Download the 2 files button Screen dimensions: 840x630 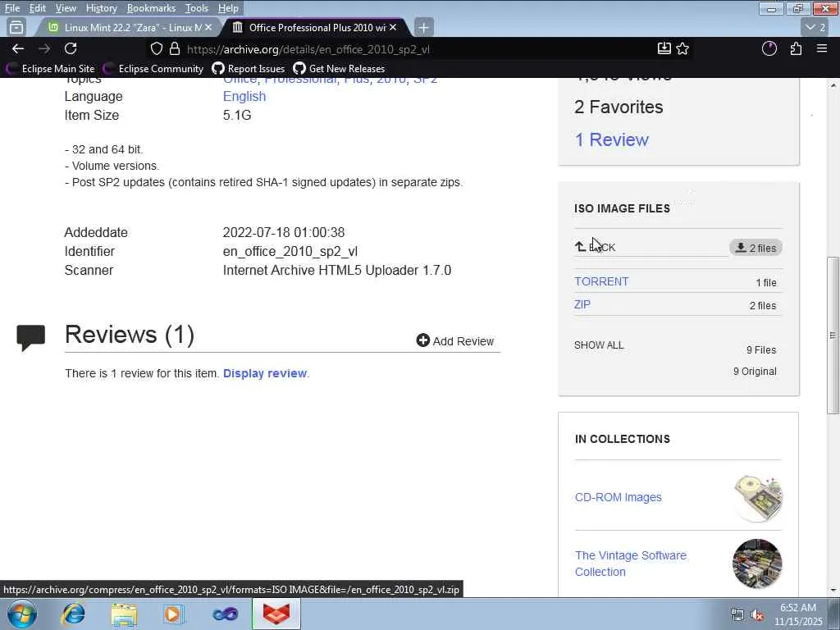pos(756,248)
